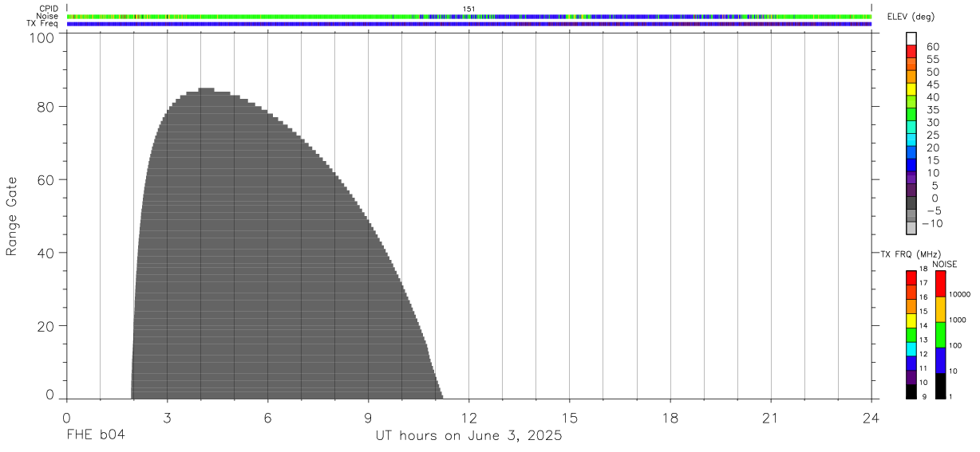Click the 45 label on ELEV colorbar
980x452 pixels.
pos(932,85)
